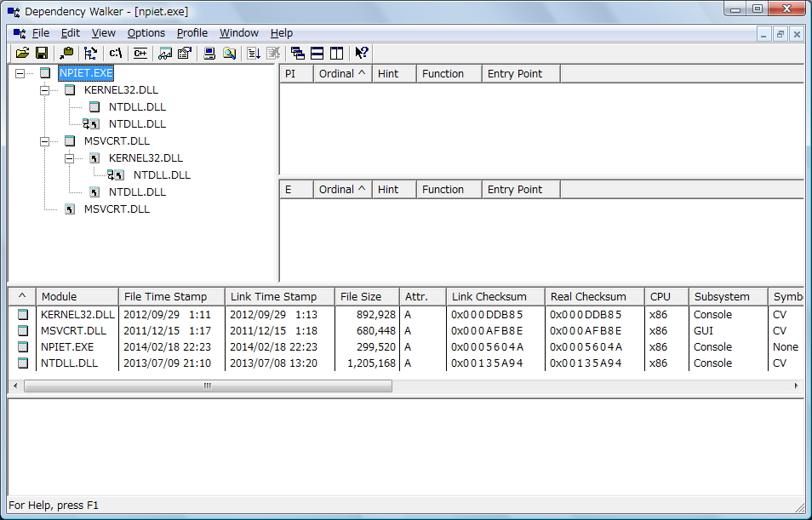Save the session using the floppy disk icon
The width and height of the screenshot is (812, 520).
click(x=42, y=53)
